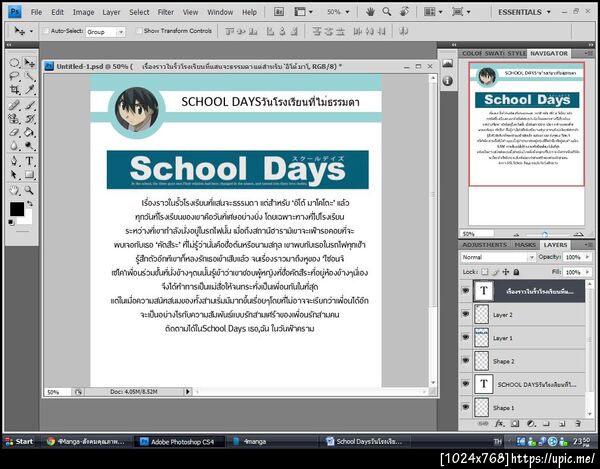Add a layer mask
Viewport: 600px width, 469px height.
[515, 423]
